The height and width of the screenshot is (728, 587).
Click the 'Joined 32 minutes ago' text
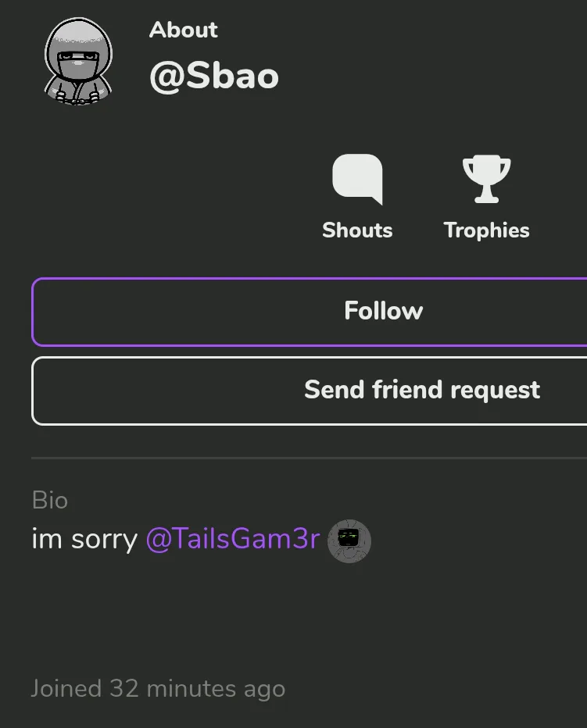click(158, 688)
